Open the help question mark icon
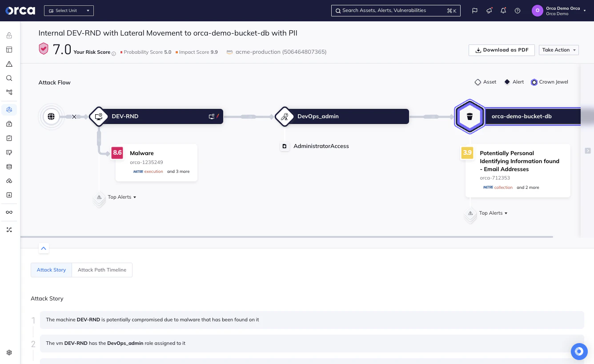The width and height of the screenshot is (594, 364). [x=517, y=10]
